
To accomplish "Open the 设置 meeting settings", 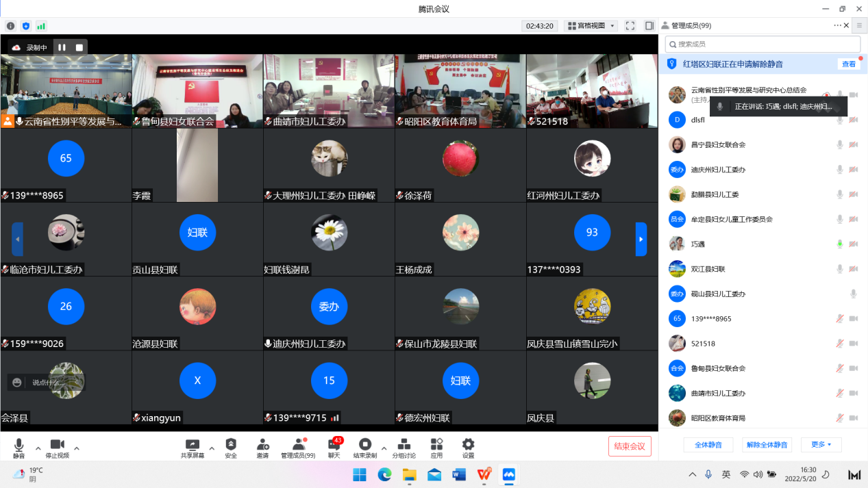I will (469, 448).
